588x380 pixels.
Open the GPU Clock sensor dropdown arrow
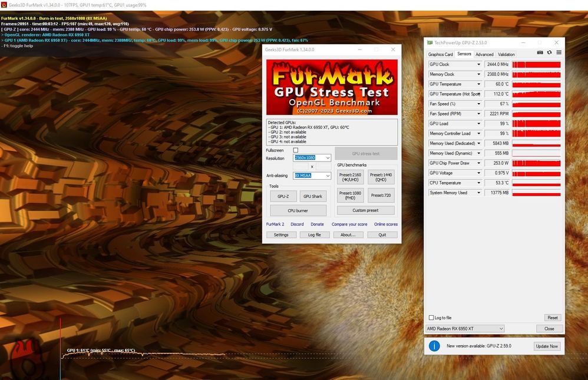478,65
